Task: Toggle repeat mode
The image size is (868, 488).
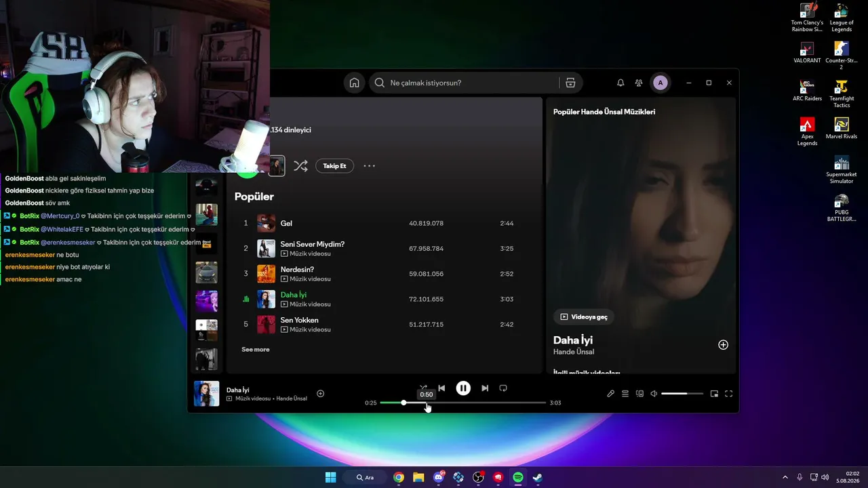Action: tap(503, 388)
